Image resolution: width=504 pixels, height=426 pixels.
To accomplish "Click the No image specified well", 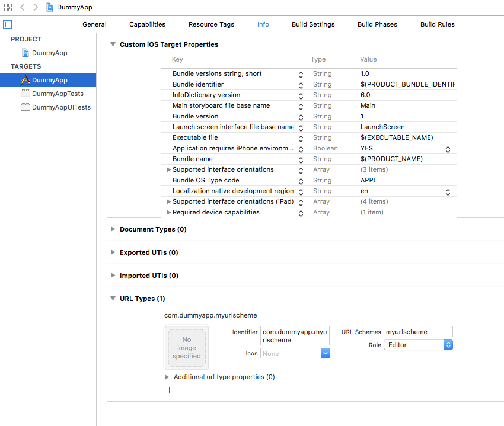I will (187, 348).
